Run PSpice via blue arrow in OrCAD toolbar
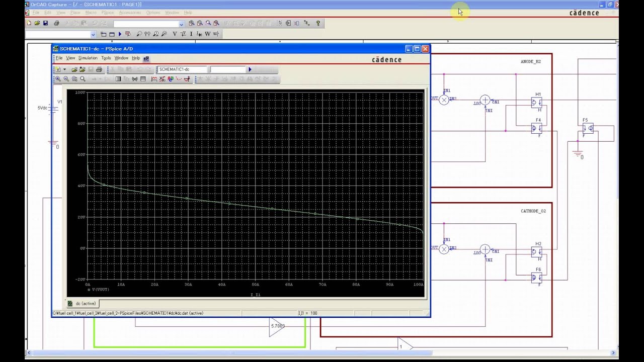This screenshot has height=362, width=644. [x=120, y=34]
